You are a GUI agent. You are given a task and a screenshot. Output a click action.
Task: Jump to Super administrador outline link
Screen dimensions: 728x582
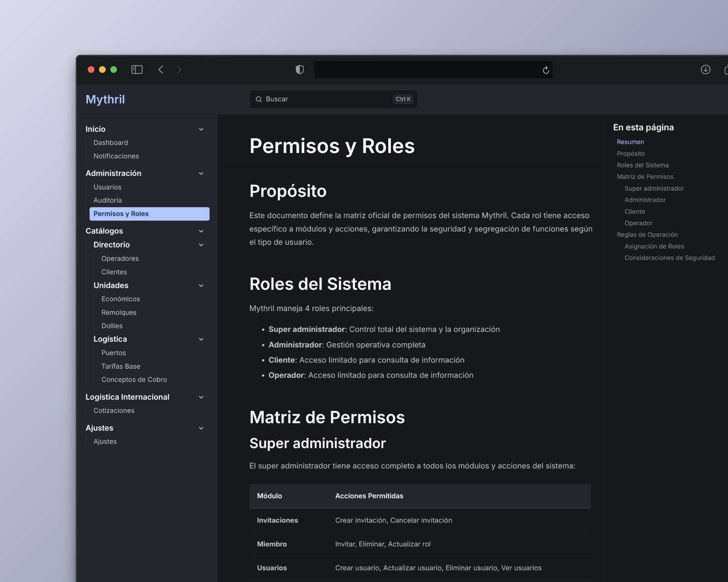pos(654,189)
